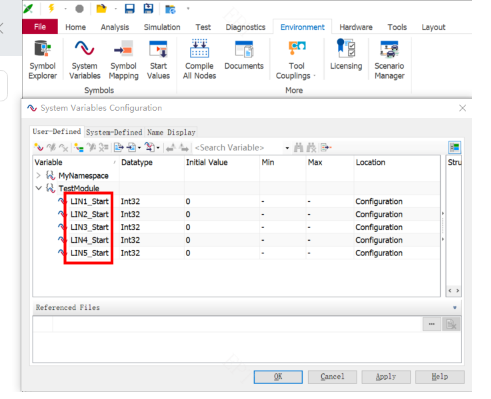491x399 pixels.
Task: Click the System Variables ribbon icon
Action: [x=85, y=60]
